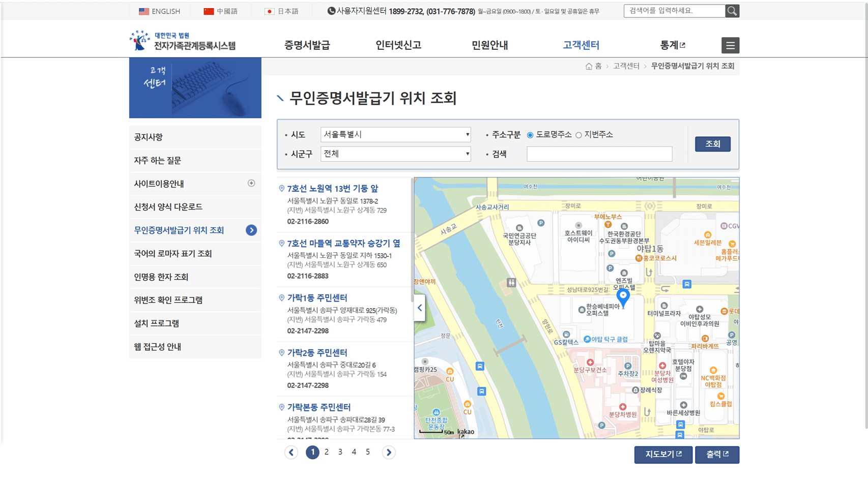This screenshot has width=868, height=481.
Task: Click the 검색어를 입력하세요 search field
Action: click(x=673, y=10)
